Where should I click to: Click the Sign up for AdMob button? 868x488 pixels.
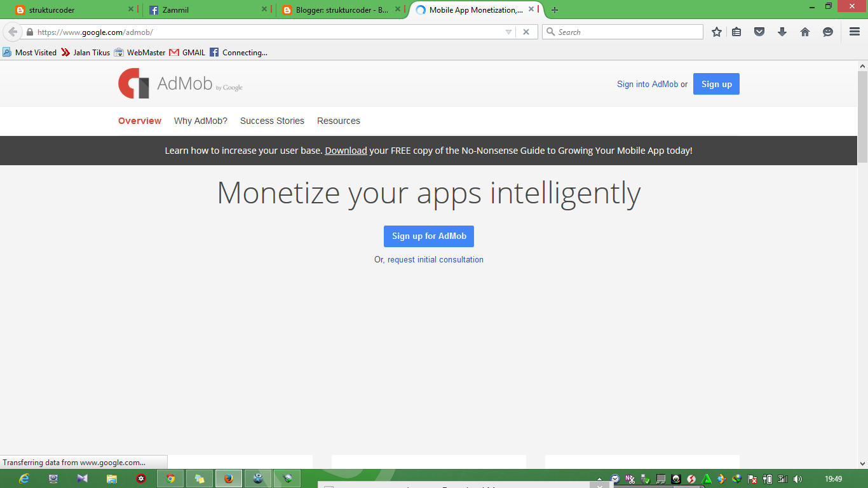pos(428,236)
